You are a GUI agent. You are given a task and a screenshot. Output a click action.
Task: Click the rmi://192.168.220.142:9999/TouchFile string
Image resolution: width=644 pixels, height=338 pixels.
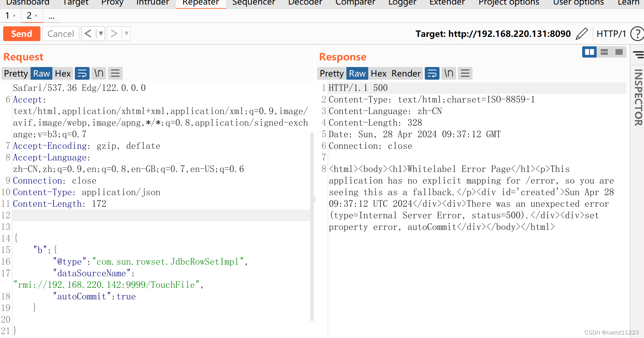coord(107,285)
